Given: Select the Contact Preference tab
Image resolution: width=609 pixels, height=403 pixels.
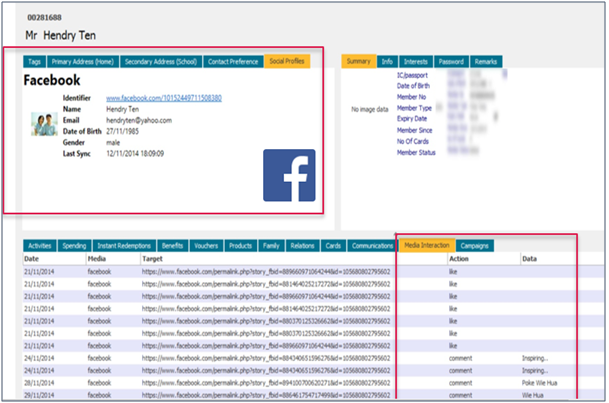Looking at the screenshot, I should [x=233, y=61].
